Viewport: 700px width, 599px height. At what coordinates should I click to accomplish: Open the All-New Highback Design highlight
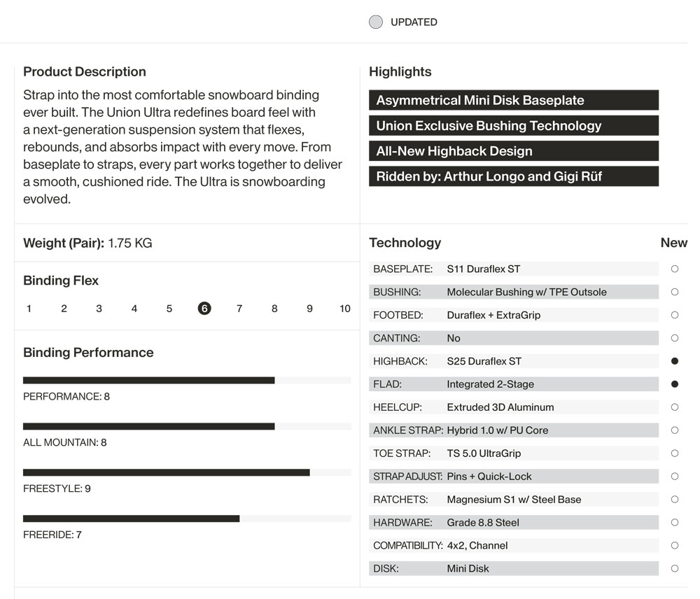click(x=513, y=151)
